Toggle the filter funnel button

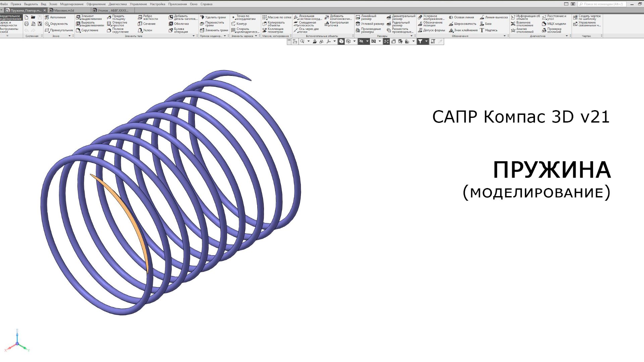(x=420, y=41)
